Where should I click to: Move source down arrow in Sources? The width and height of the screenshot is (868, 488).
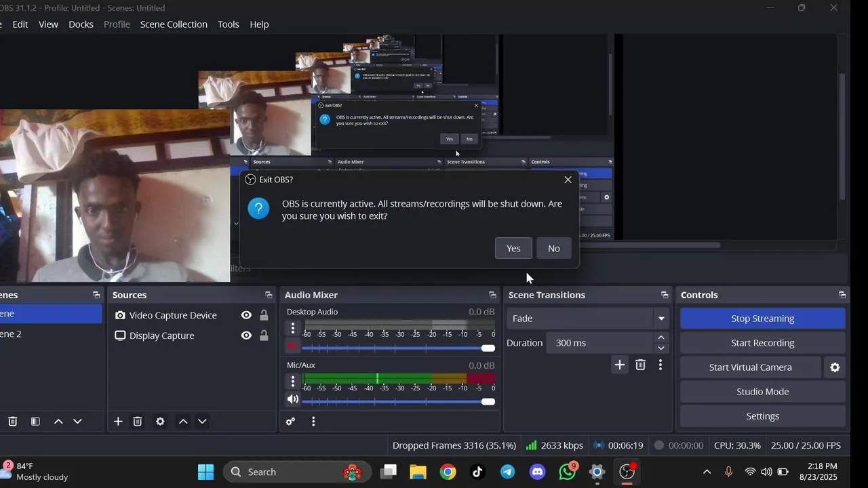coord(202,422)
